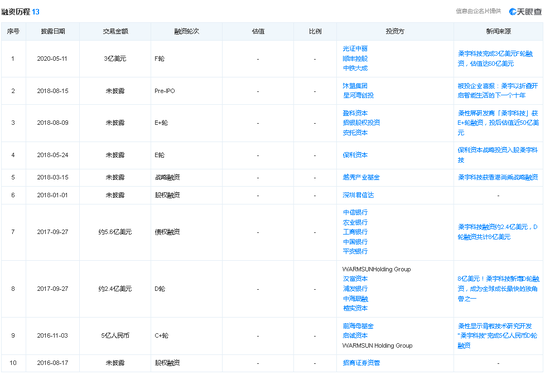550x375 pixels.
Task: Open the 保利资本 investor link in E轮 row
Action: pyautogui.click(x=355, y=155)
